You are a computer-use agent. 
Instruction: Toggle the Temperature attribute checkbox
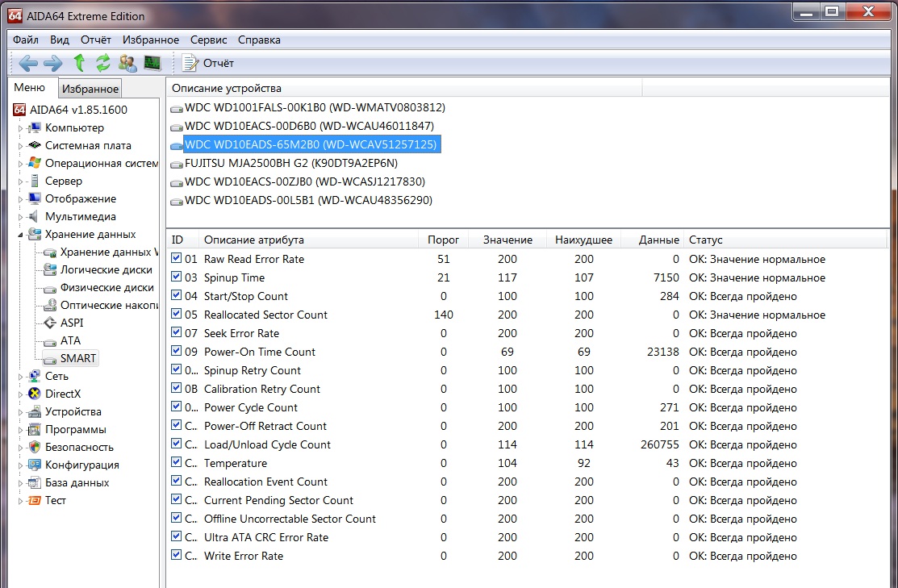(x=178, y=463)
